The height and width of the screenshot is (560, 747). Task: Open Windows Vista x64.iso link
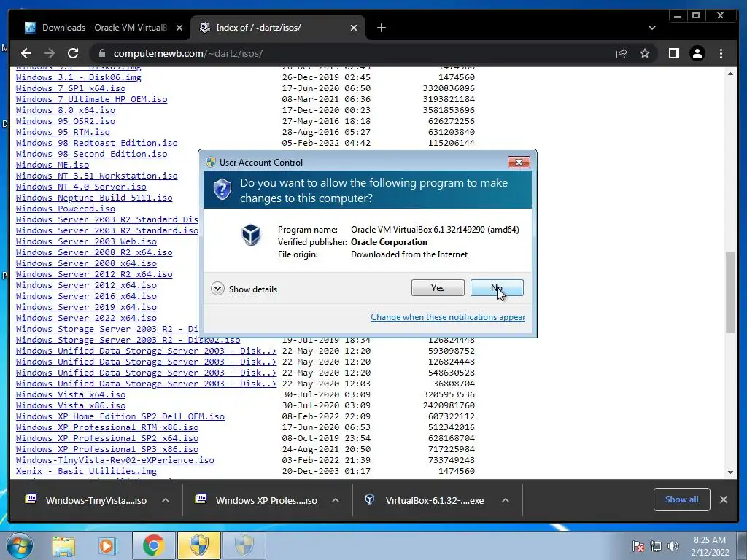pyautogui.click(x=71, y=394)
